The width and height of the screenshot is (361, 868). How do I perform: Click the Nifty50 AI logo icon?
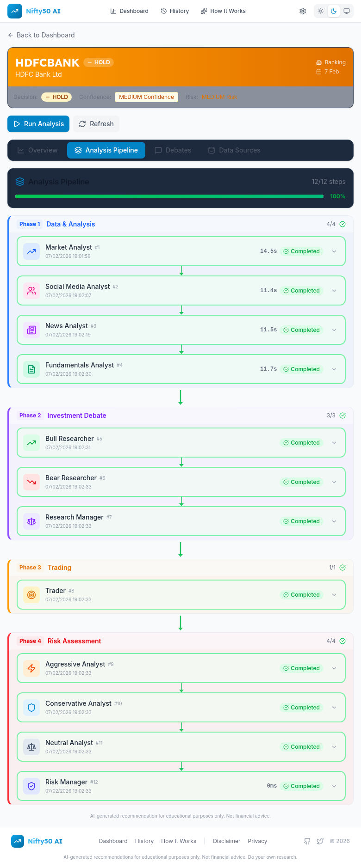15,11
